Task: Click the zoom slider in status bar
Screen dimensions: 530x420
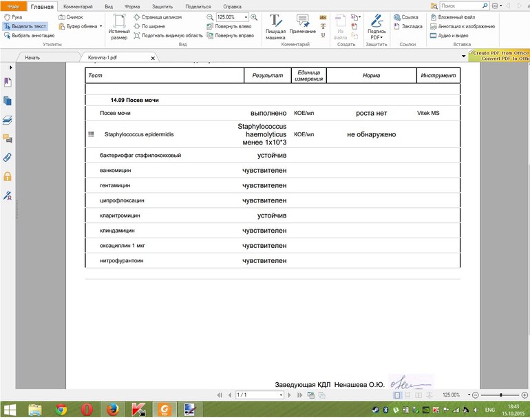Action: (x=500, y=395)
